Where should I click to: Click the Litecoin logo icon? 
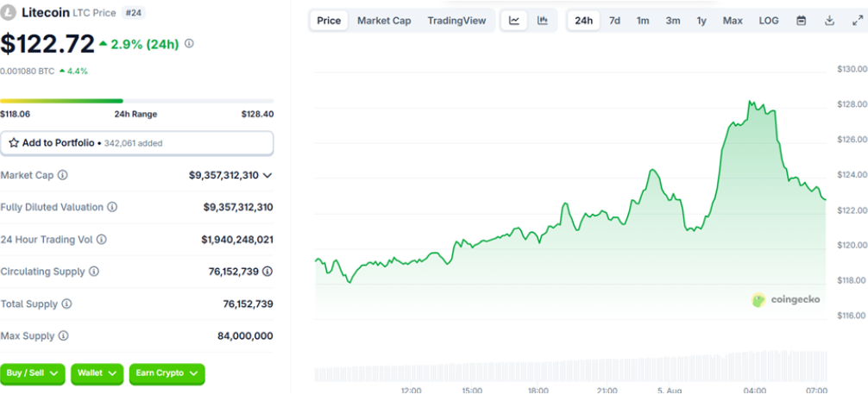pos(9,11)
